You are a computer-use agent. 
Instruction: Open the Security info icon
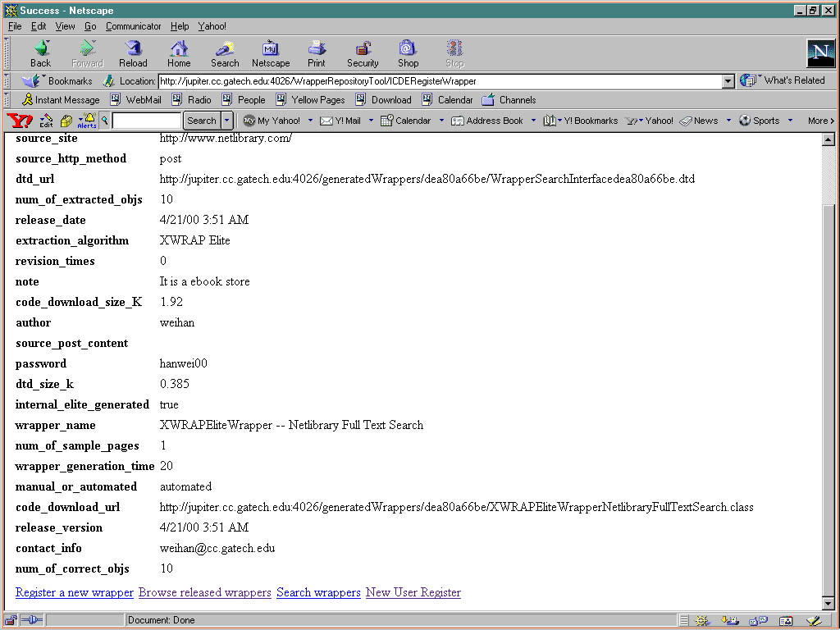click(363, 53)
